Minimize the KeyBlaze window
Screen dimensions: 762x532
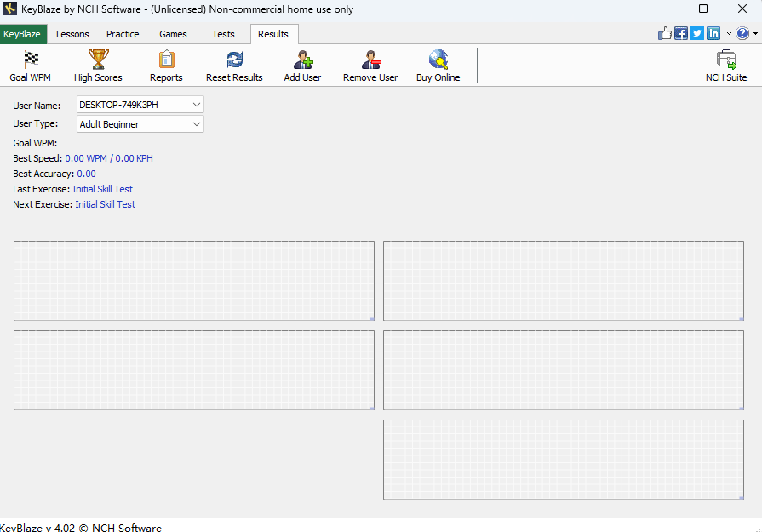665,9
